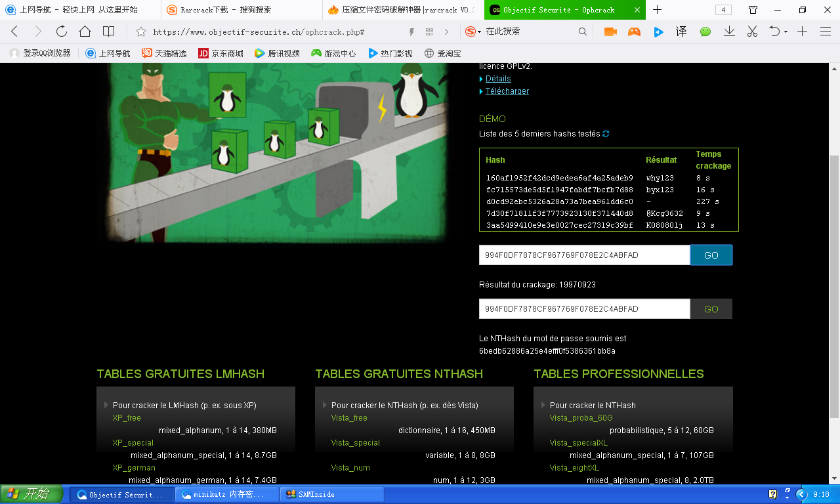Open the Vista_eightXL table link
The width and height of the screenshot is (840, 504).
point(574,468)
